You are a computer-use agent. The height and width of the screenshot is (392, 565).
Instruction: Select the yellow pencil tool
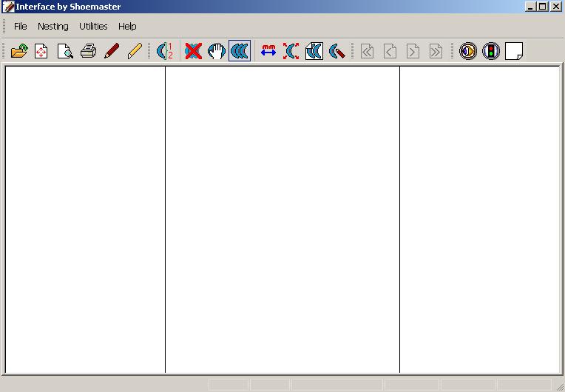135,51
